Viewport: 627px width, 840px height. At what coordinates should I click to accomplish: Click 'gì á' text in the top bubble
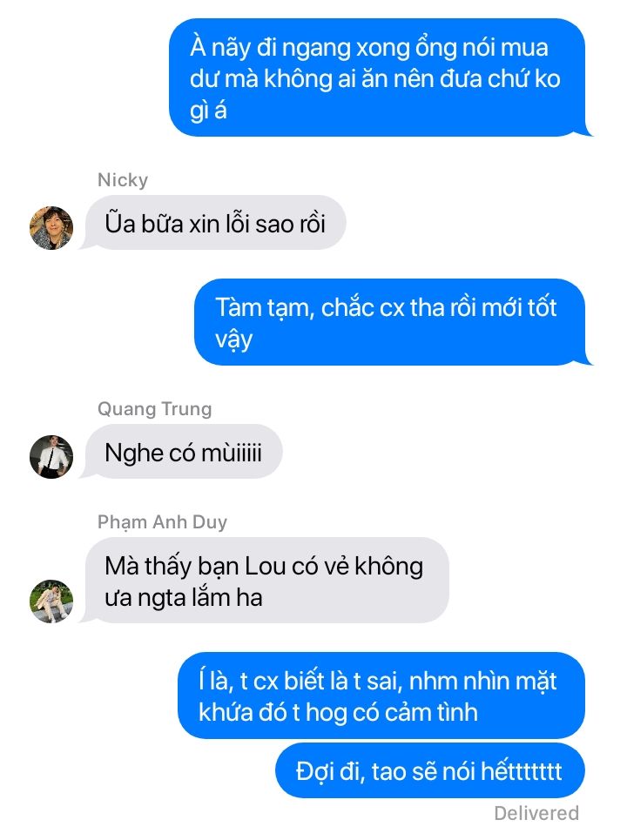coord(208,111)
